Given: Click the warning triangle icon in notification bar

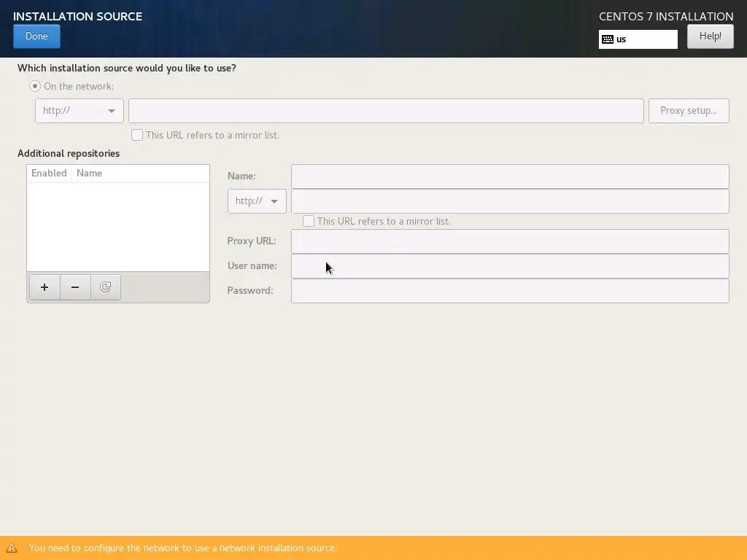Looking at the screenshot, I should 12,548.
